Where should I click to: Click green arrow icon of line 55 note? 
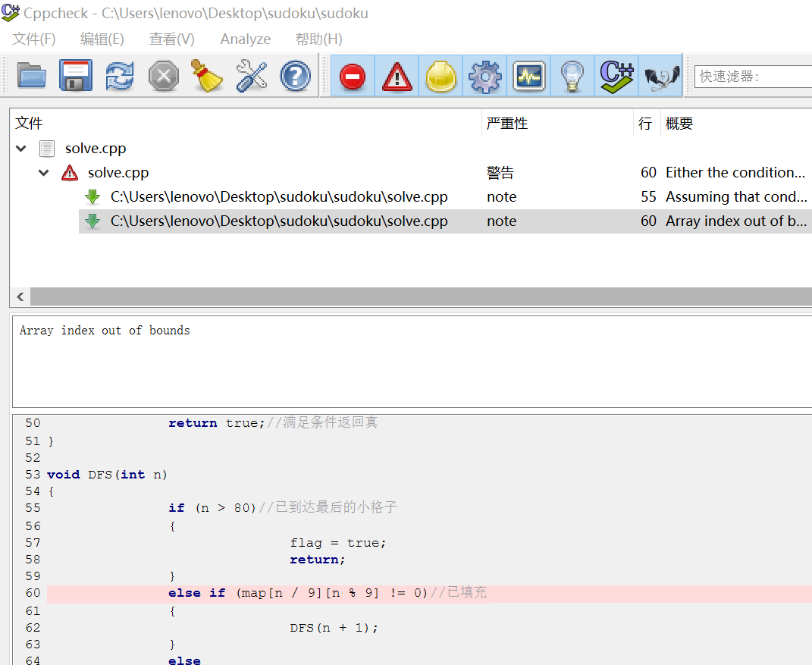pos(92,197)
